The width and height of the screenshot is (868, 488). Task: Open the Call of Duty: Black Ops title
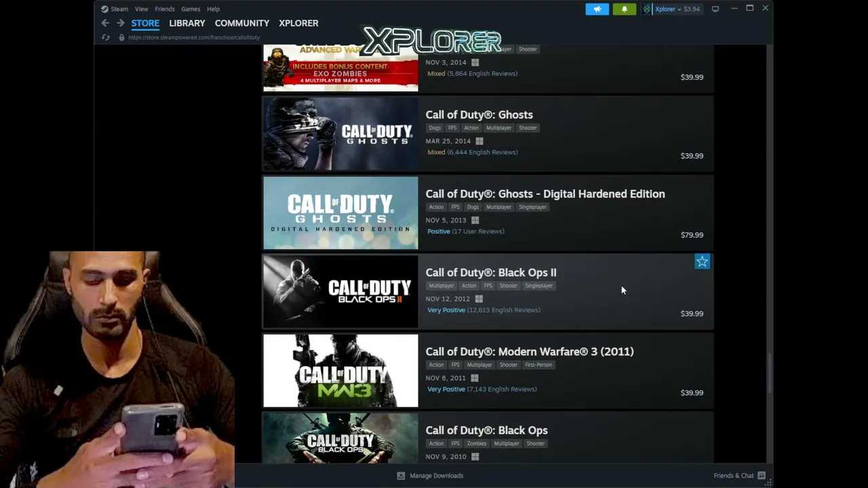(x=487, y=430)
